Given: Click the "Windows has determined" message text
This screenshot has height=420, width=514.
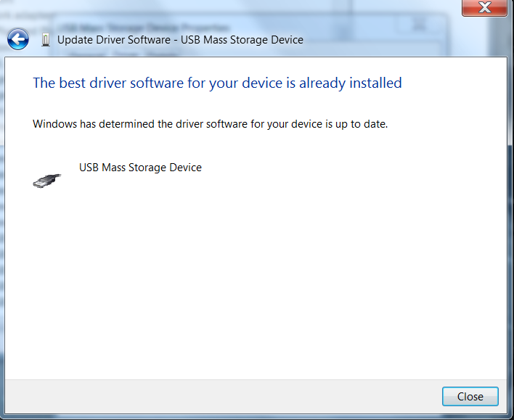Looking at the screenshot, I should click(x=211, y=124).
